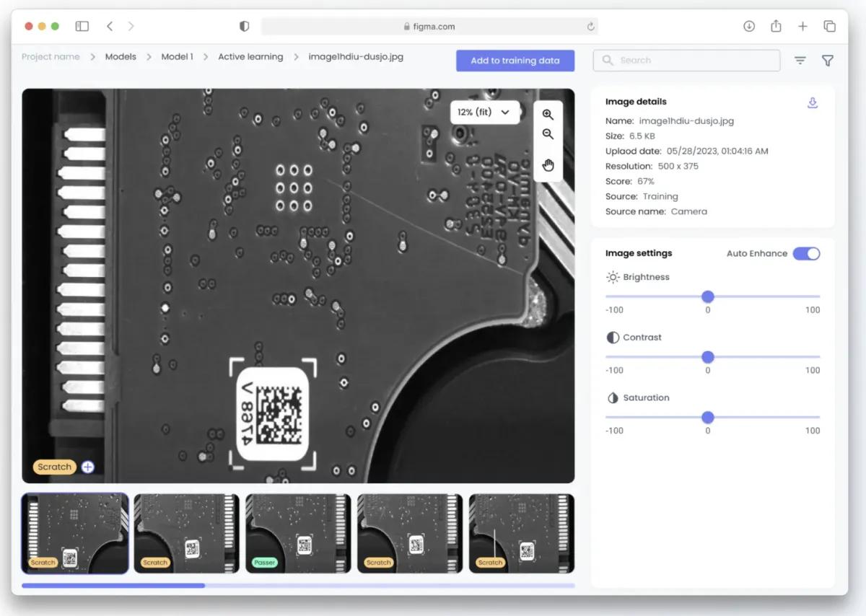Download image via Image details icon
The image size is (866, 616).
pyautogui.click(x=812, y=103)
